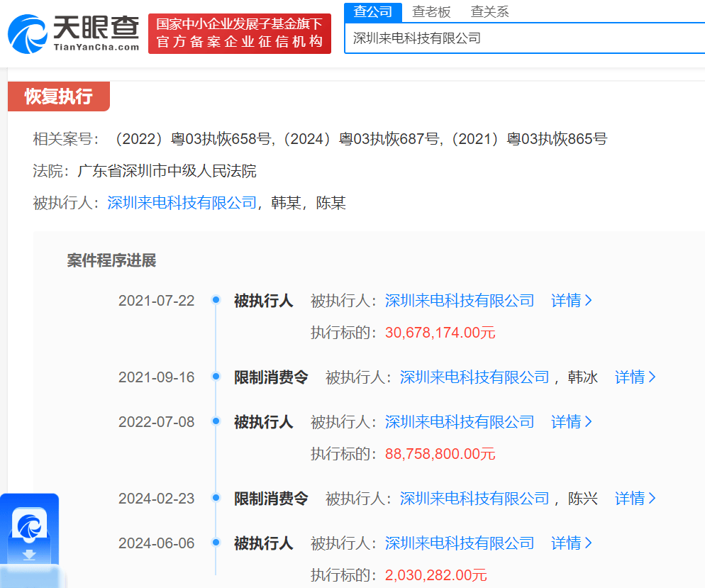Switch to the 查关系 tab
The width and height of the screenshot is (705, 588).
point(489,11)
